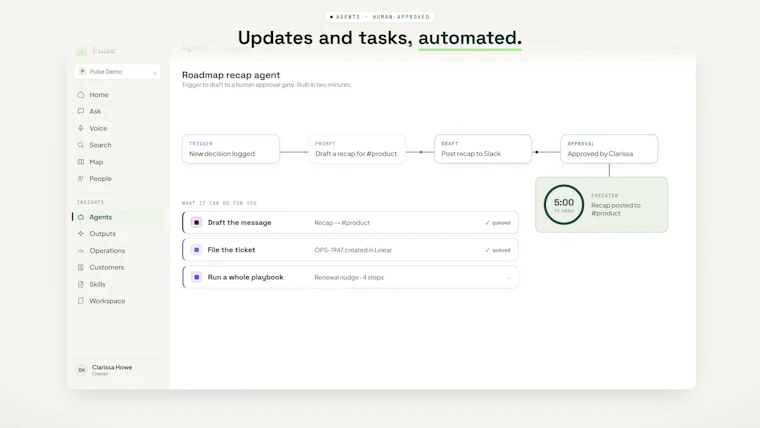Viewport: 760px width, 428px height.
Task: Open Voice in the sidebar
Action: coord(117,128)
